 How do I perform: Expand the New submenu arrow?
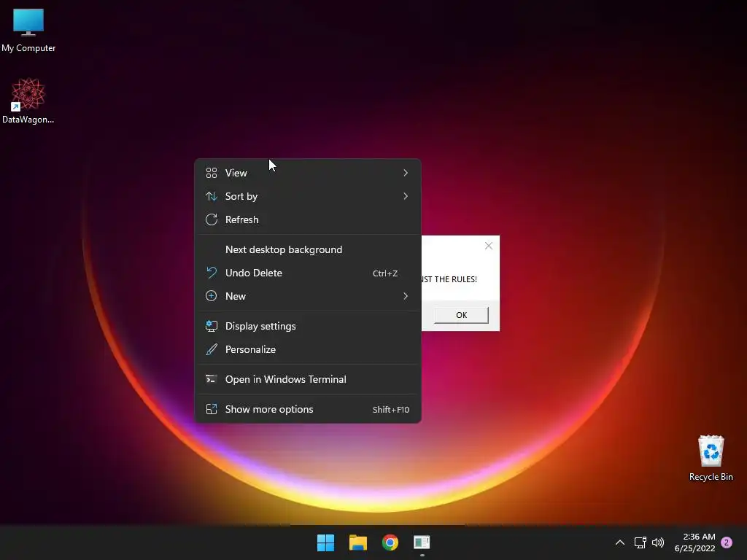(x=406, y=296)
